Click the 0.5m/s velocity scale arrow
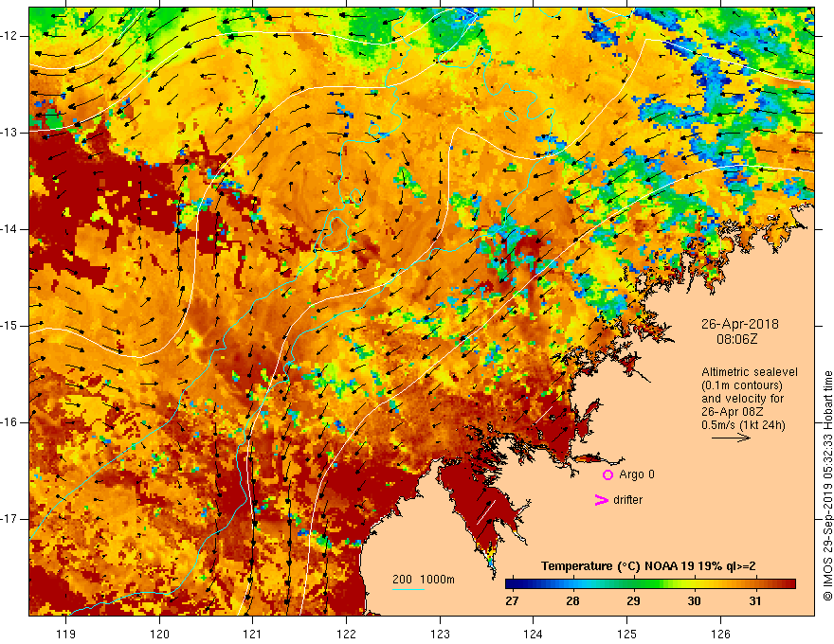 pos(731,438)
